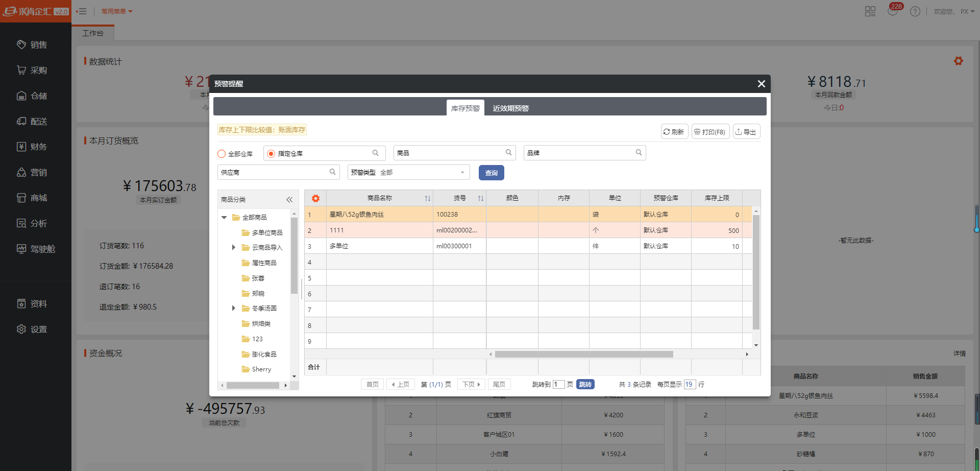Switch to the 近效期预警 tab

pos(510,108)
